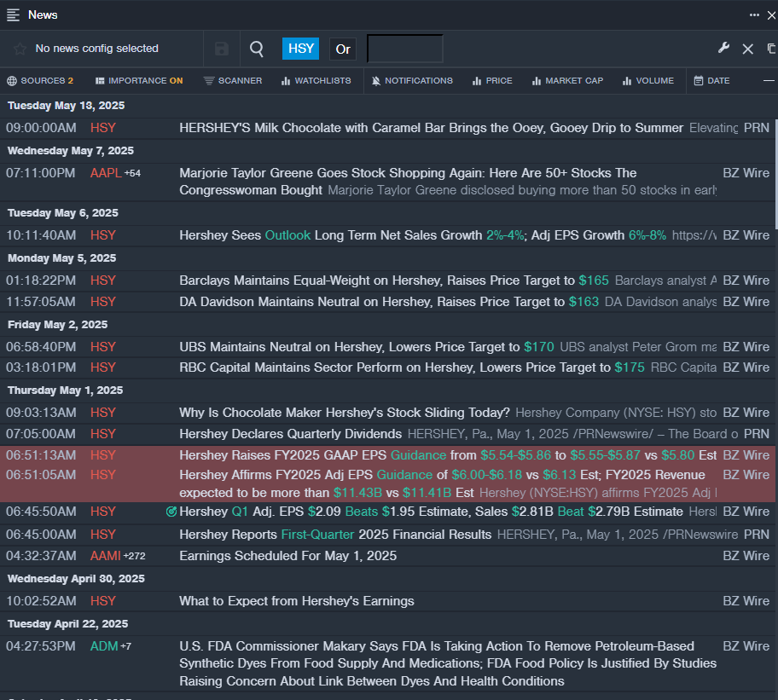Collapse the filter bar with the dash icon
The height and width of the screenshot is (700, 778).
[769, 81]
